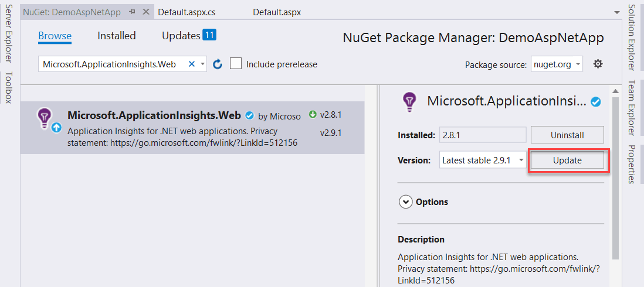Select the Microsoft.ApplicationInsights.Web package row
This screenshot has width=644, height=287.
click(x=192, y=128)
